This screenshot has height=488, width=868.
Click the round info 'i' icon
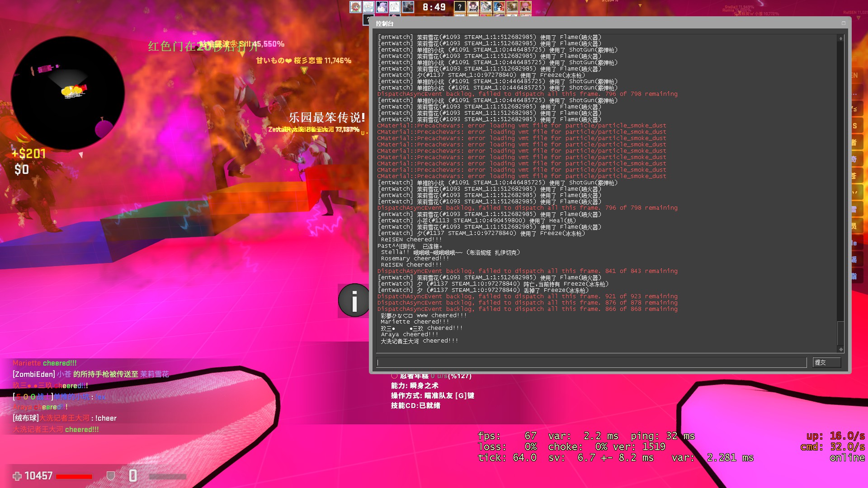tap(354, 300)
